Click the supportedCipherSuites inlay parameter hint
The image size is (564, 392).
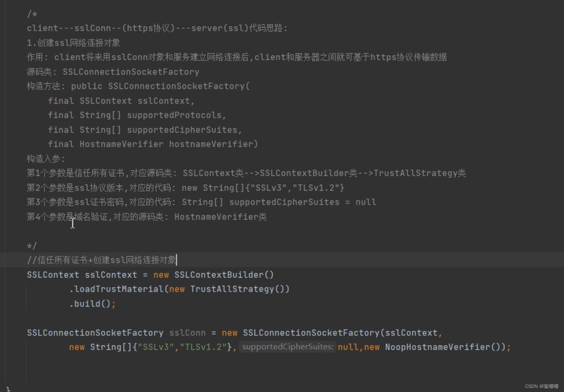[x=287, y=347]
